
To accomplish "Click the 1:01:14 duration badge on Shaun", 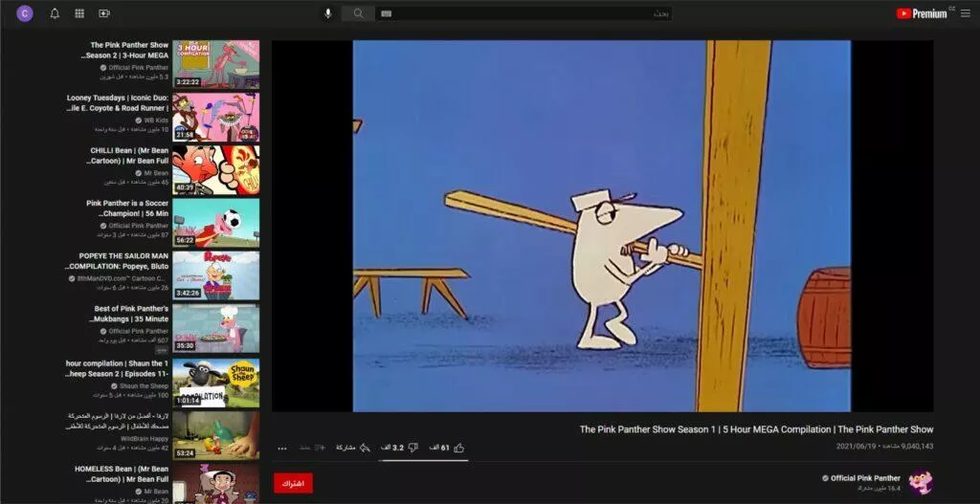I will [188, 401].
